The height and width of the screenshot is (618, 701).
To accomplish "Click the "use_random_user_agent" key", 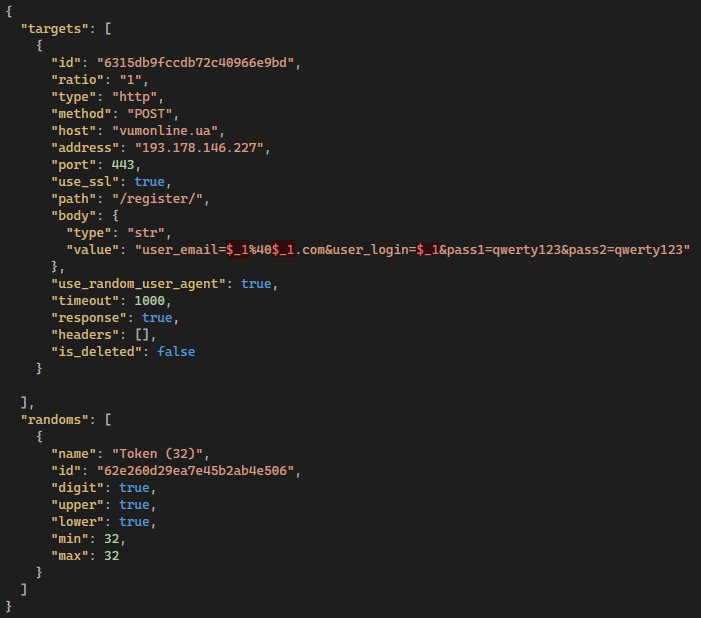I will pyautogui.click(x=138, y=284).
